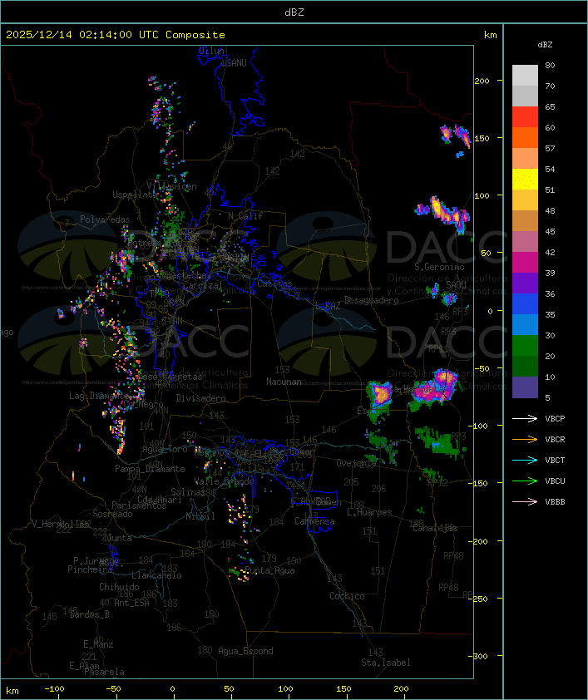This screenshot has height=700, width=588.
Task: Click the VBBB legend label
Action: pyautogui.click(x=555, y=502)
